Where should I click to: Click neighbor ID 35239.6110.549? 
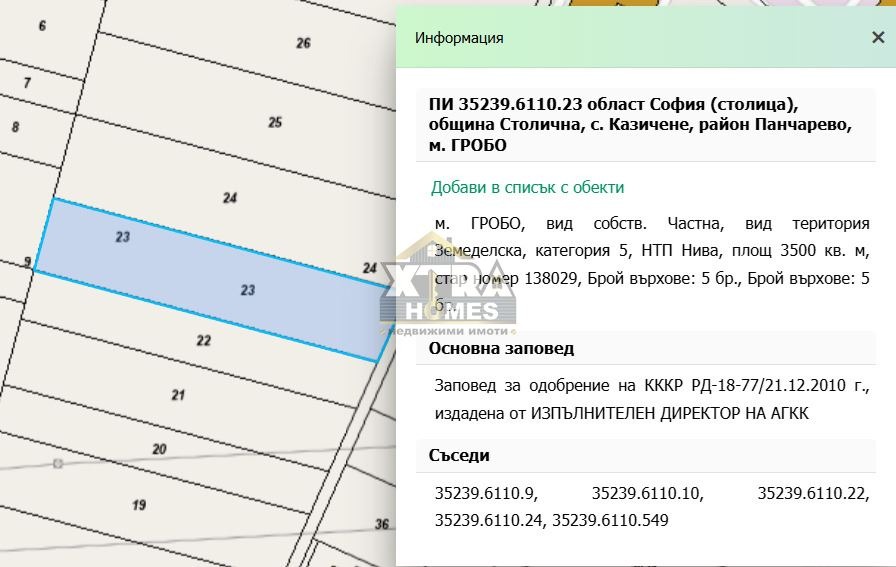tap(609, 520)
